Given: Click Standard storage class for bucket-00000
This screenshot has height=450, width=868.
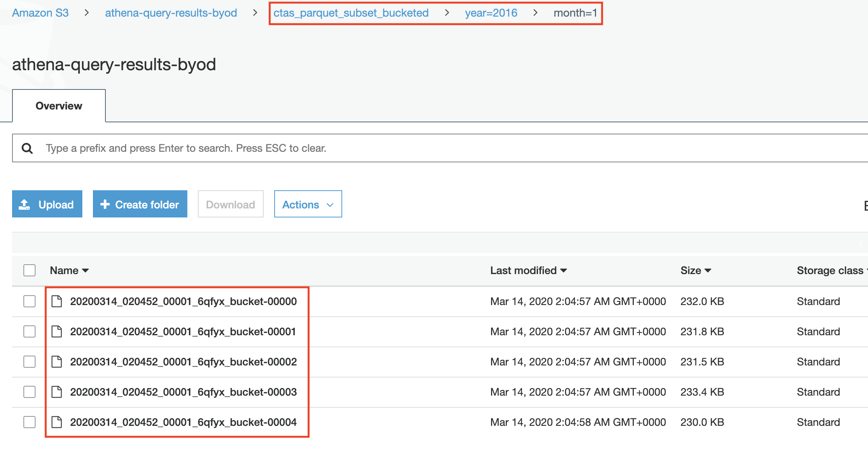Looking at the screenshot, I should tap(819, 301).
